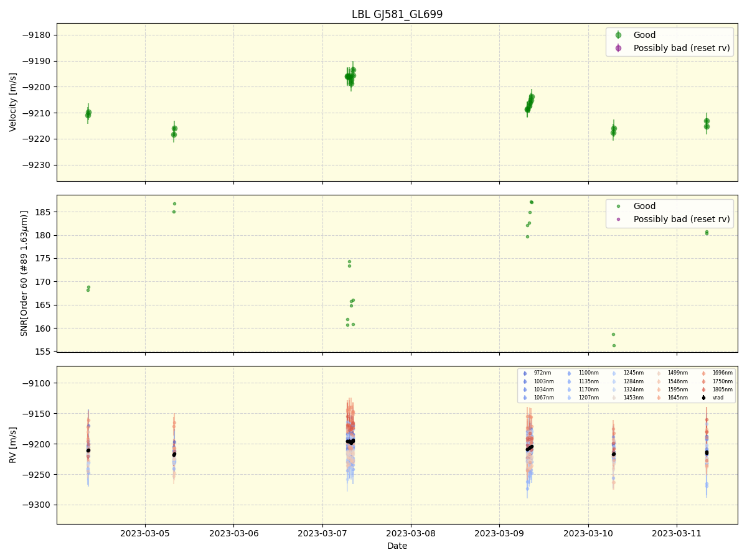
Task: Click the −9230 velocity tick label
Action: [x=37, y=165]
